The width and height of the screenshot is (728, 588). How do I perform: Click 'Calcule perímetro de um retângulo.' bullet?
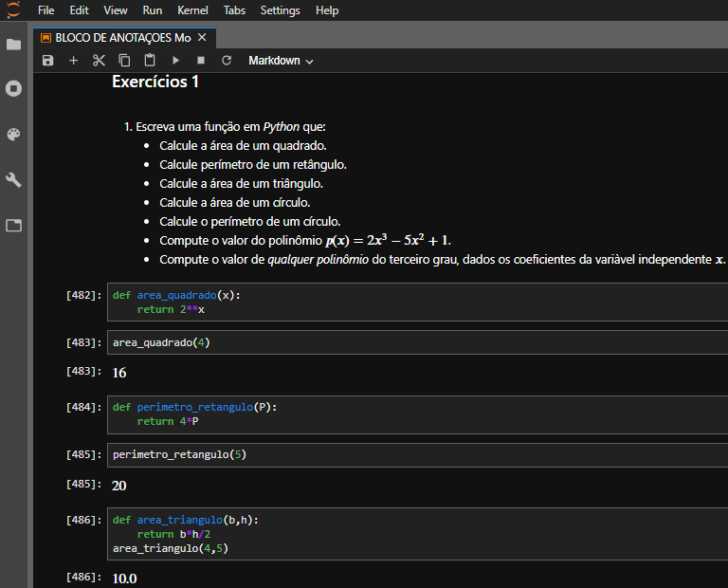(x=253, y=165)
